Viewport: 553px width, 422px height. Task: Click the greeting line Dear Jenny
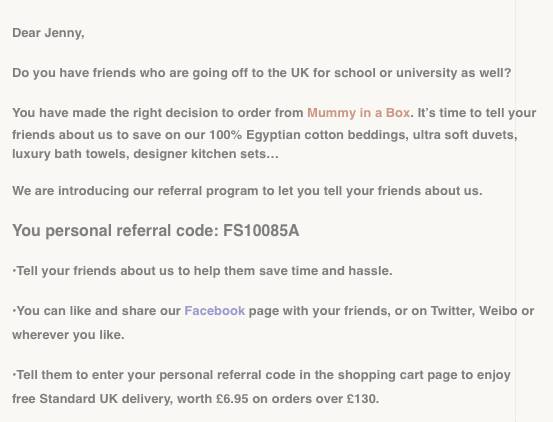pos(48,33)
